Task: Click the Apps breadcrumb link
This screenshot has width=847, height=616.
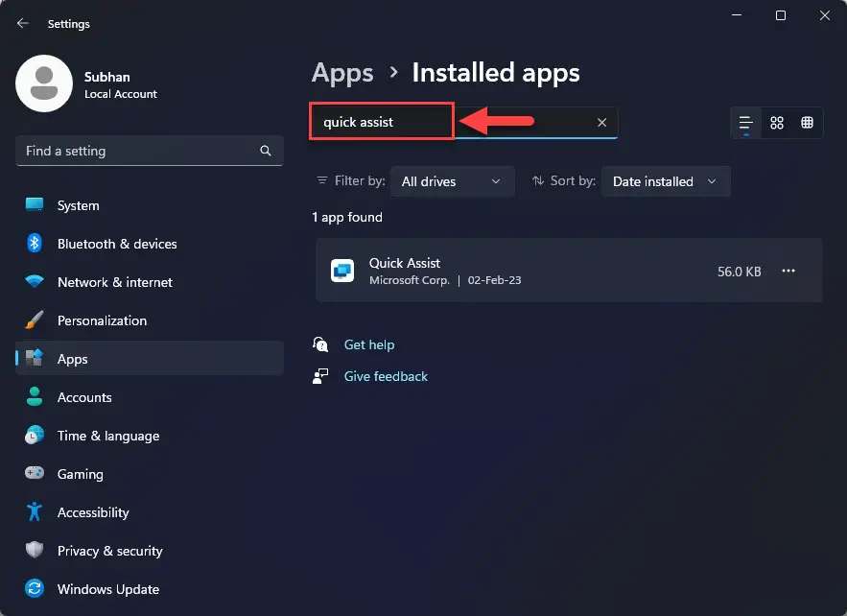Action: (342, 73)
